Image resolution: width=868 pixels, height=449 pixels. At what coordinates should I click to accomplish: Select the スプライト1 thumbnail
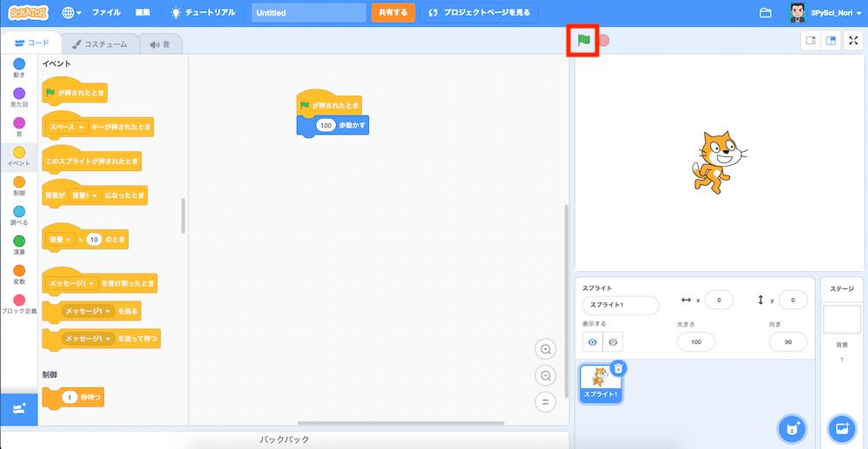pos(601,383)
